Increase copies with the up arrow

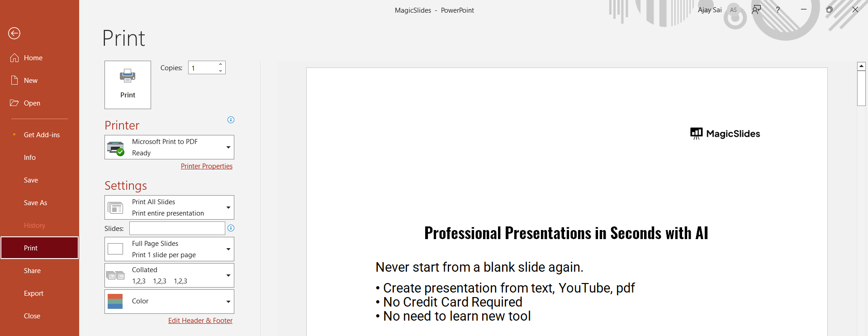pyautogui.click(x=220, y=64)
